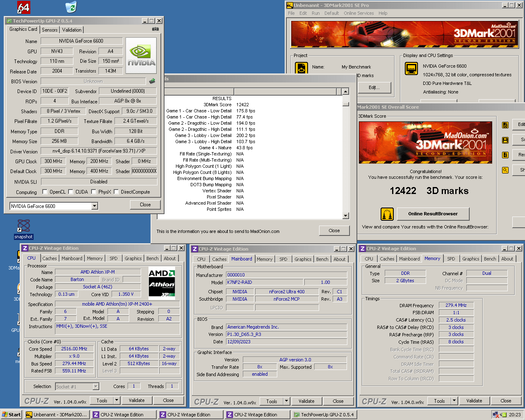This screenshot has height=420, width=525.
Task: Click the leftmost system tray icon
Action: coord(496,415)
